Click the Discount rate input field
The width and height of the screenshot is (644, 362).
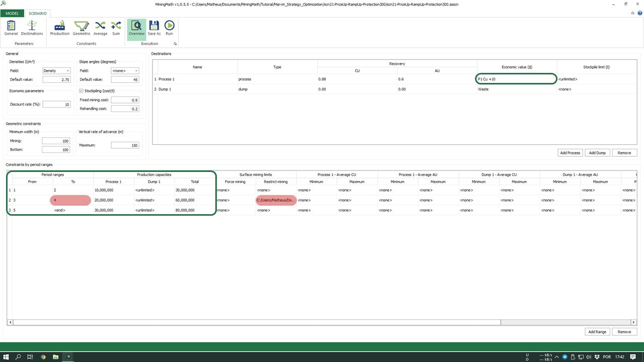[56, 105]
